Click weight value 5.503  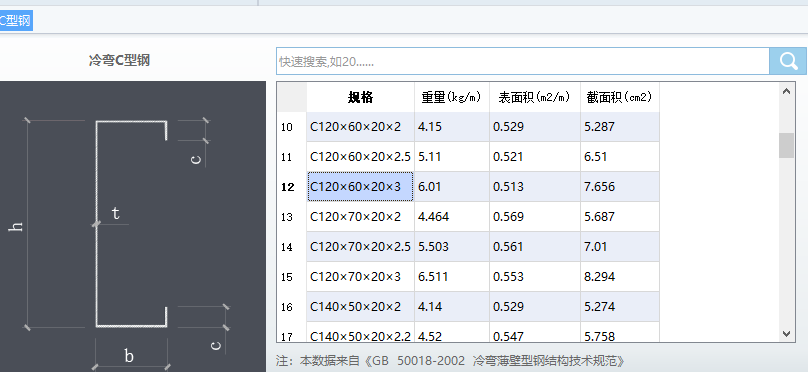(452, 247)
